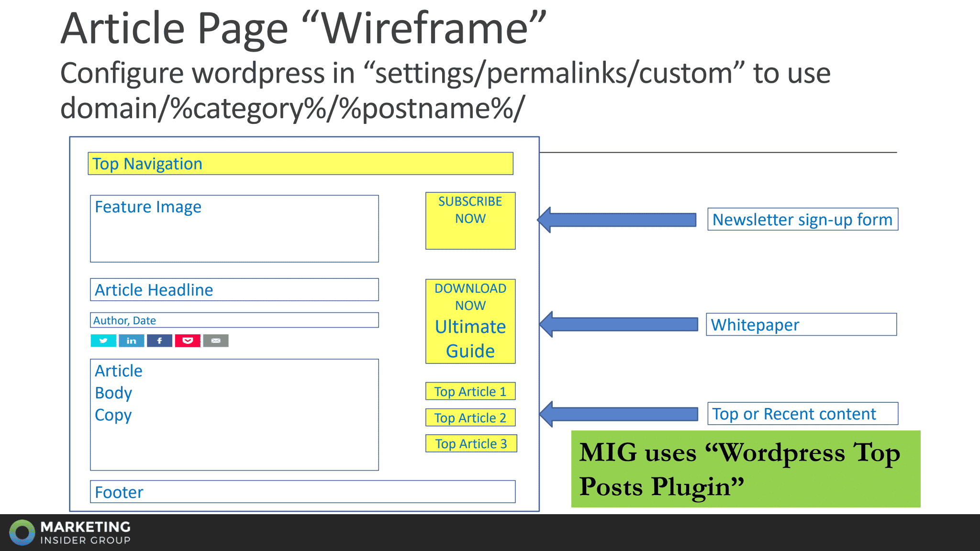The height and width of the screenshot is (551, 980).
Task: Click the Top or Recent content label
Action: (x=802, y=413)
